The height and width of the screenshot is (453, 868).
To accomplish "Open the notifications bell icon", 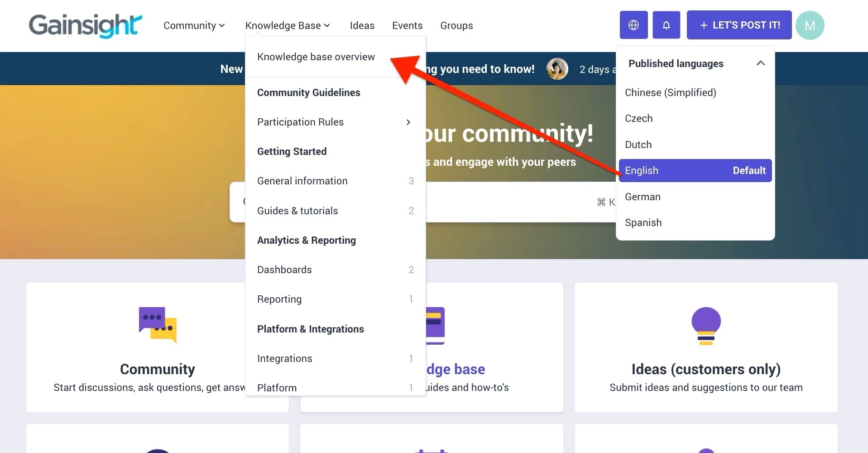I will (666, 25).
